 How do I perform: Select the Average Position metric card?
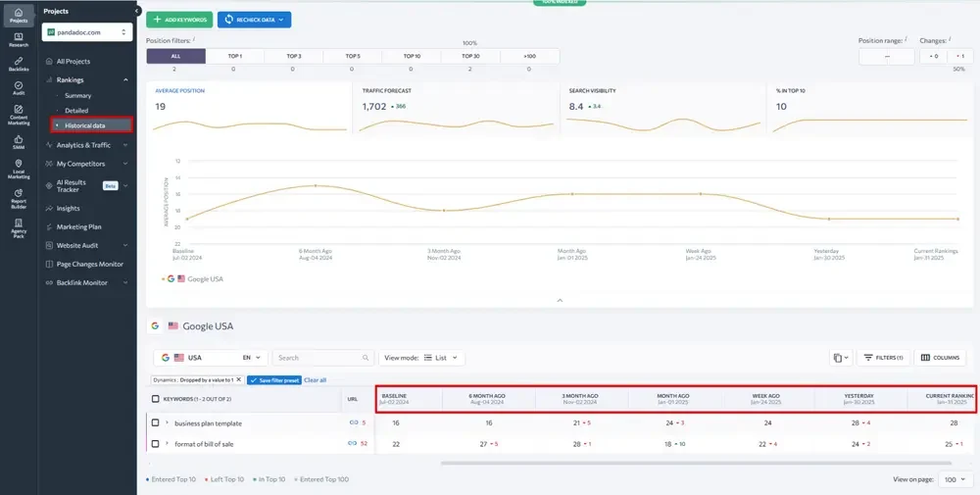tap(249, 108)
